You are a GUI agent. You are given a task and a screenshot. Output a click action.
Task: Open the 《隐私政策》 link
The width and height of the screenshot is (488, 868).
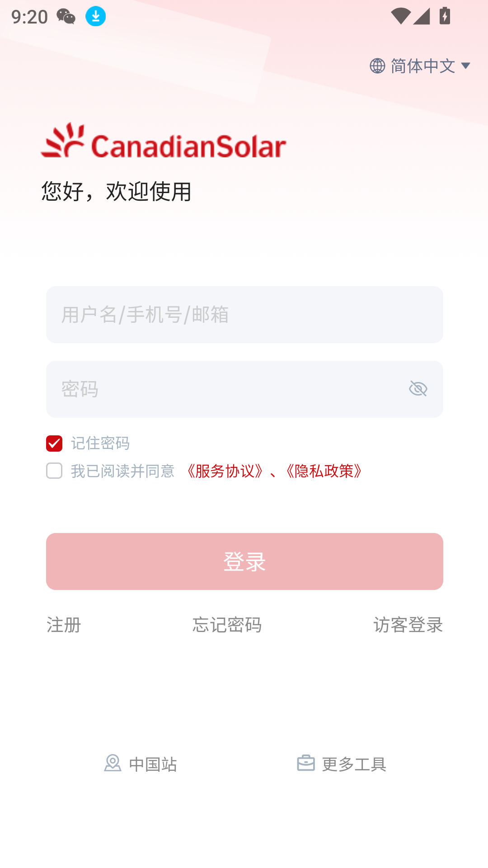pyautogui.click(x=324, y=471)
